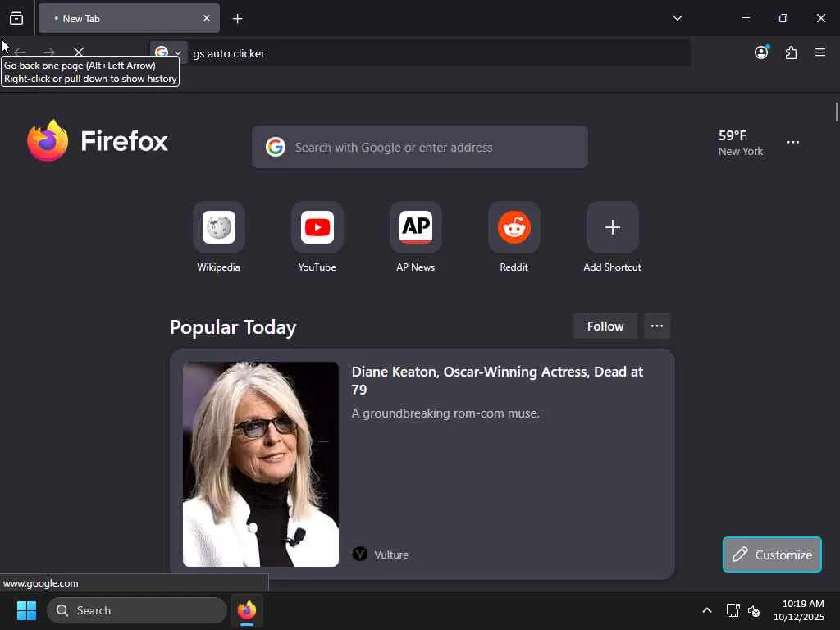Click the Vulture source label
Image resolution: width=840 pixels, height=630 pixels.
391,555
